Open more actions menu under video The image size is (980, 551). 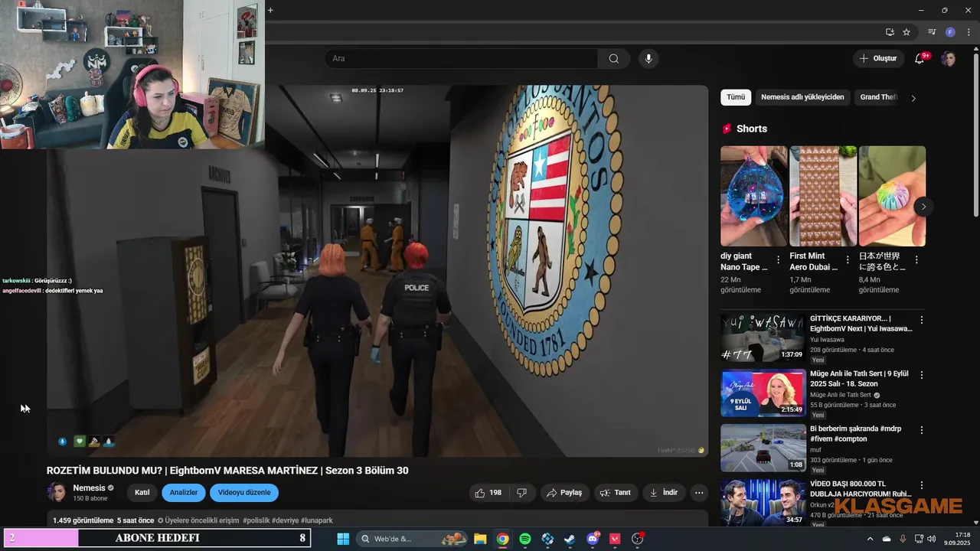(698, 493)
